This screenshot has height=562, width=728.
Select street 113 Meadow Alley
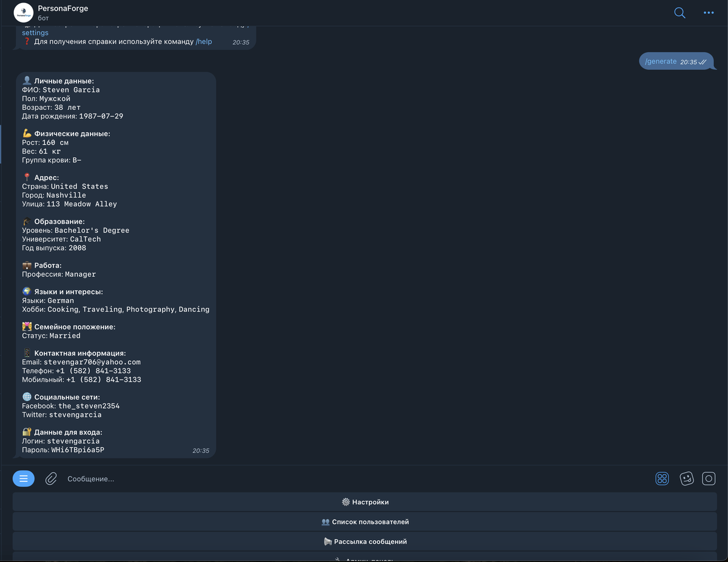(82, 204)
